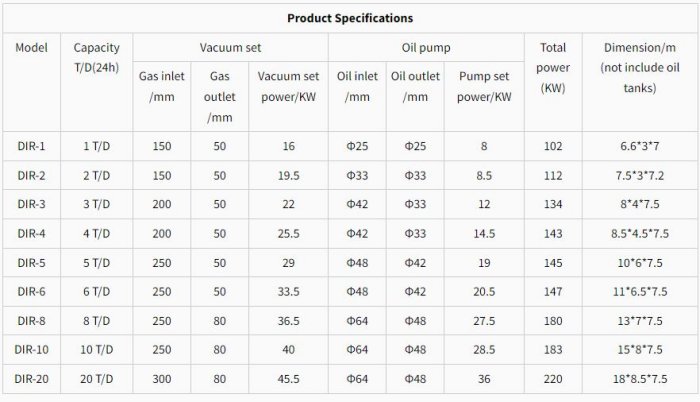The width and height of the screenshot is (700, 402).
Task: Select the 45.5 vacuum set power value
Action: click(x=288, y=379)
